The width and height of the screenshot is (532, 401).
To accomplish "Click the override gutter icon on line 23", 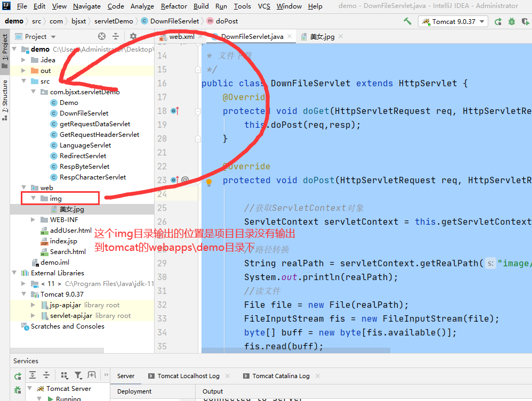I will 175,180.
